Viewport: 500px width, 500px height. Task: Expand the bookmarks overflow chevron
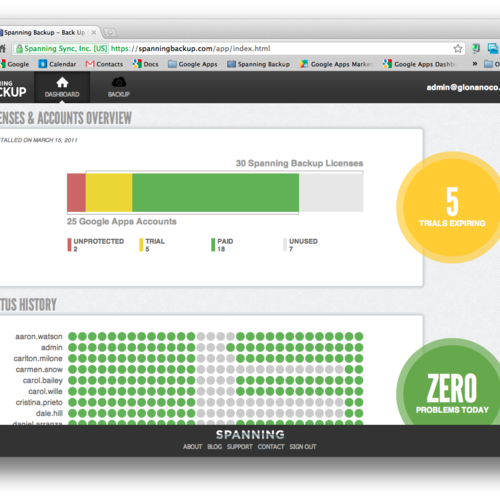475,64
